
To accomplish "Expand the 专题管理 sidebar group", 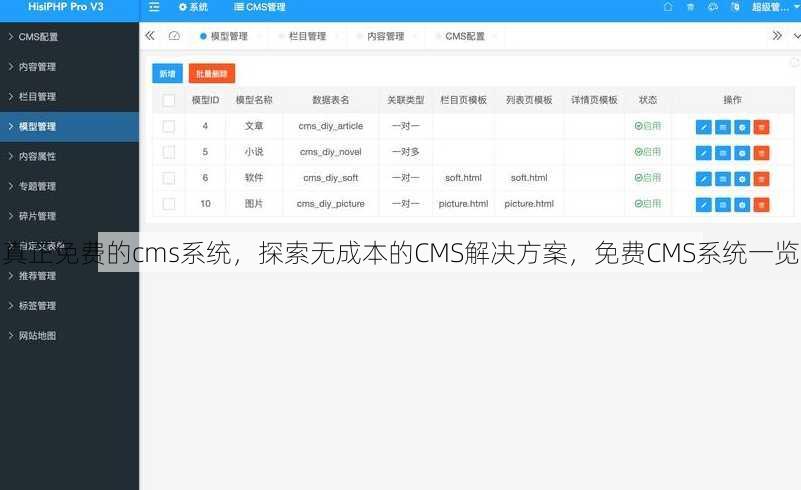I will 69,186.
